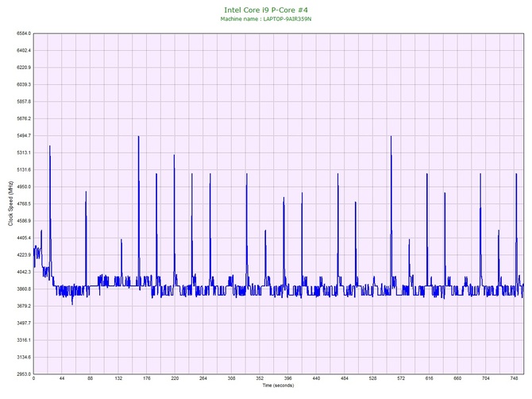532x399 pixels.
Task: Click the 3860.8 y-axis value
Action: pos(24,289)
